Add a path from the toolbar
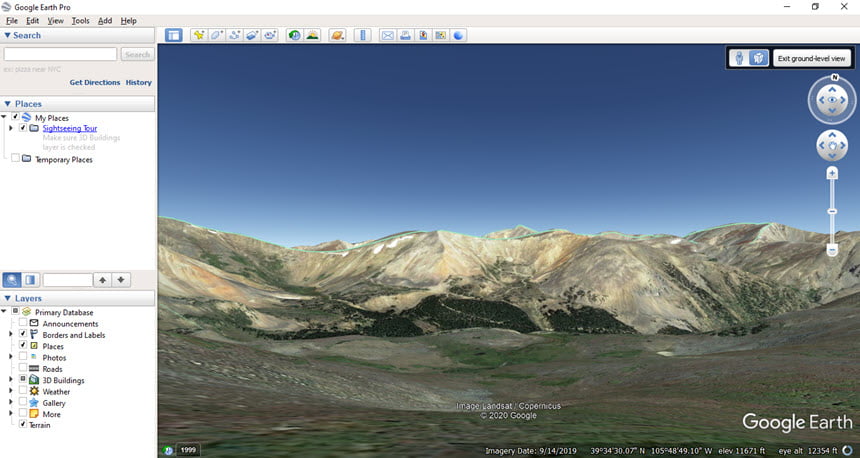860x458 pixels. (x=234, y=36)
